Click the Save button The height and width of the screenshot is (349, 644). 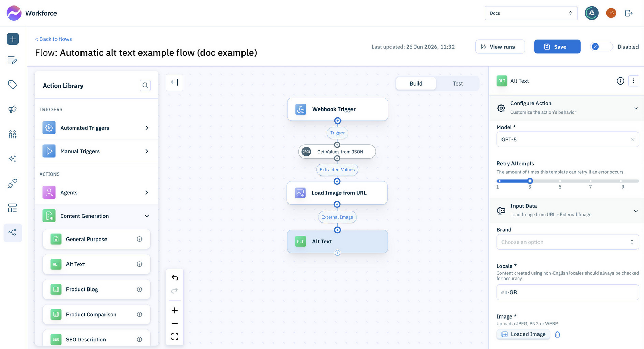pos(557,47)
